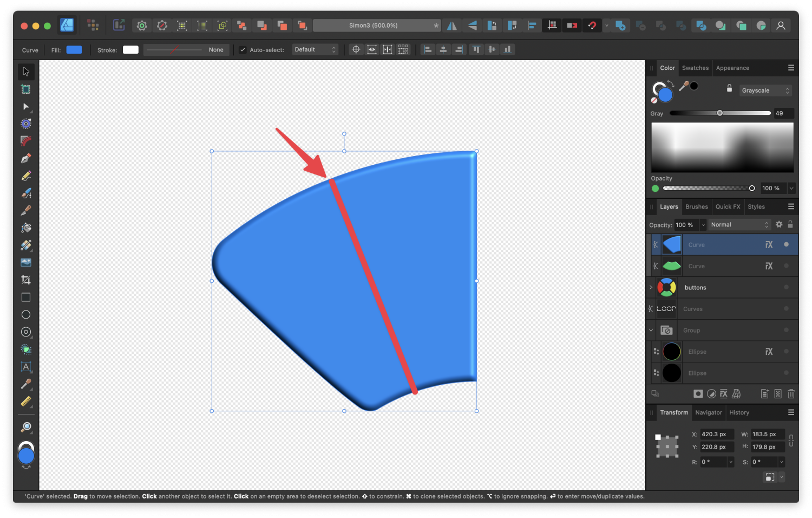Click the W width input field
Viewport: 812px width, 518px height.
point(768,435)
